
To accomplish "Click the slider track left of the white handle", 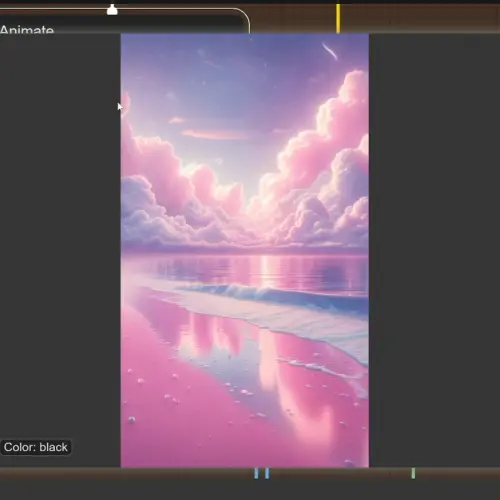I will click(53, 10).
